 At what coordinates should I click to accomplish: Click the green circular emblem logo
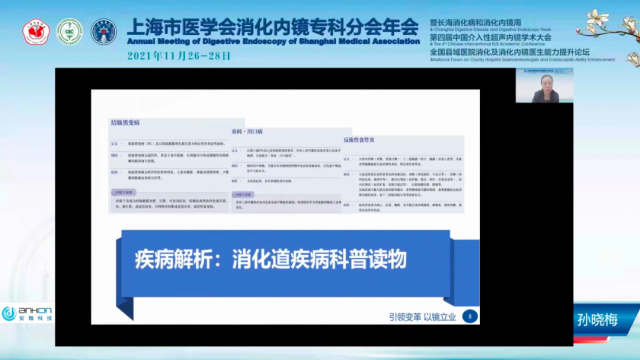coord(70,31)
